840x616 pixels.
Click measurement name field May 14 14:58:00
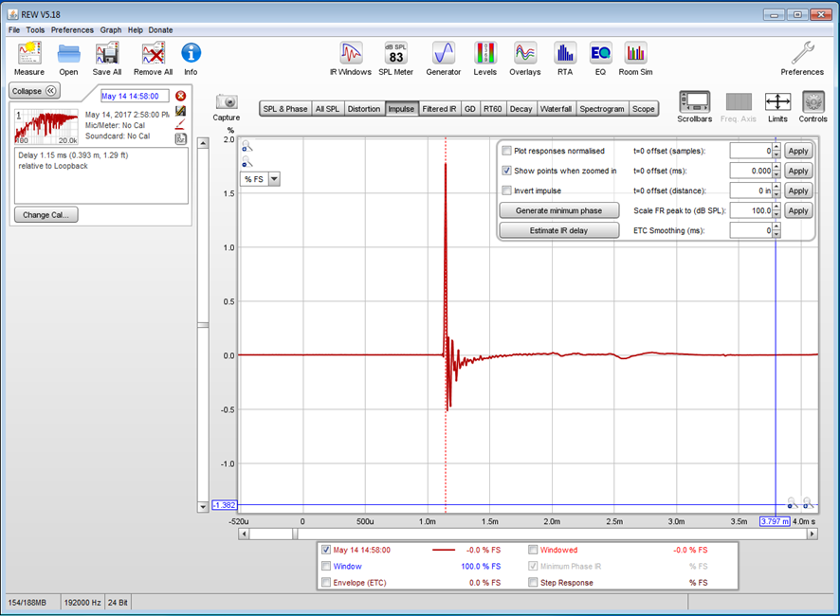pos(135,96)
